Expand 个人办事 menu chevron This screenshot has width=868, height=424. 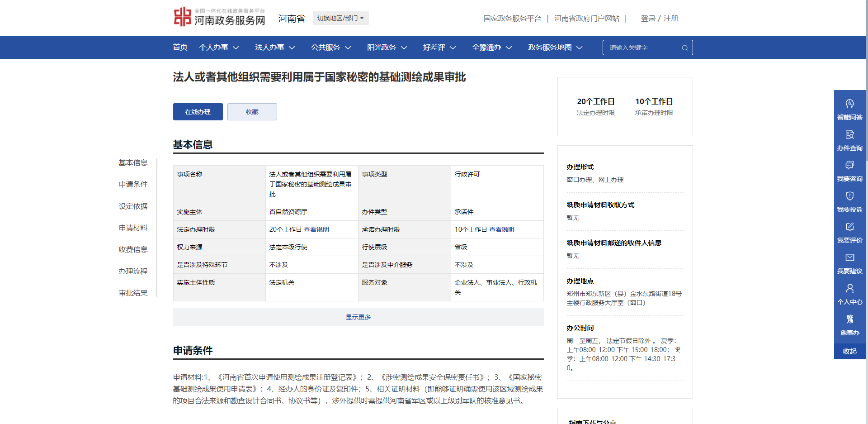click(236, 48)
